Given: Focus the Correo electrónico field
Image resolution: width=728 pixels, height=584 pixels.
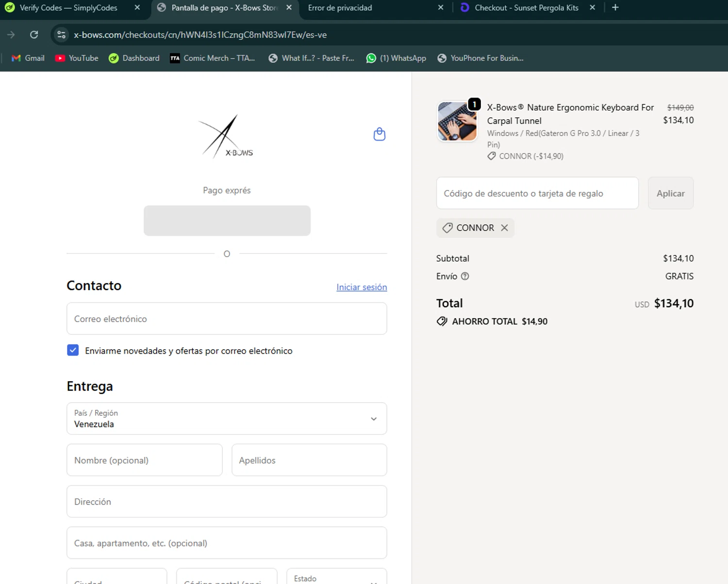Looking at the screenshot, I should pyautogui.click(x=227, y=319).
